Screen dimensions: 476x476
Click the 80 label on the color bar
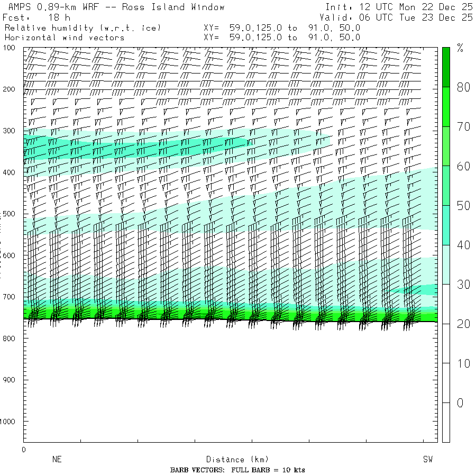tap(463, 87)
